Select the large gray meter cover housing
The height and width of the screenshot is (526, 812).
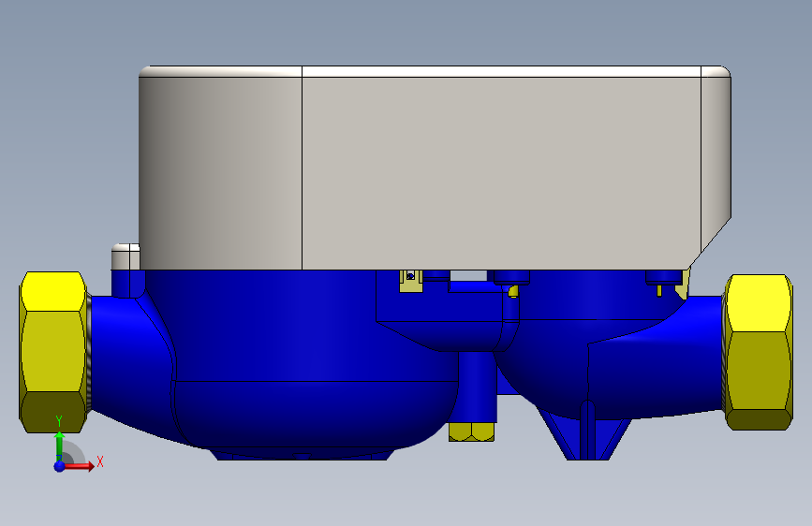(x=435, y=168)
